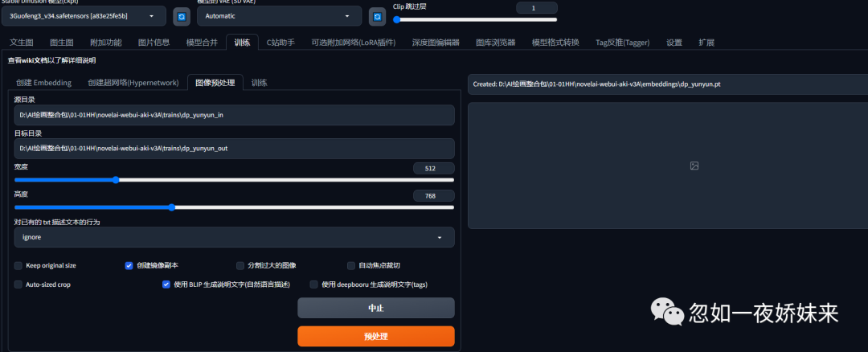Open the Automatic VAE dropdown
This screenshot has height=352, width=868.
[279, 16]
